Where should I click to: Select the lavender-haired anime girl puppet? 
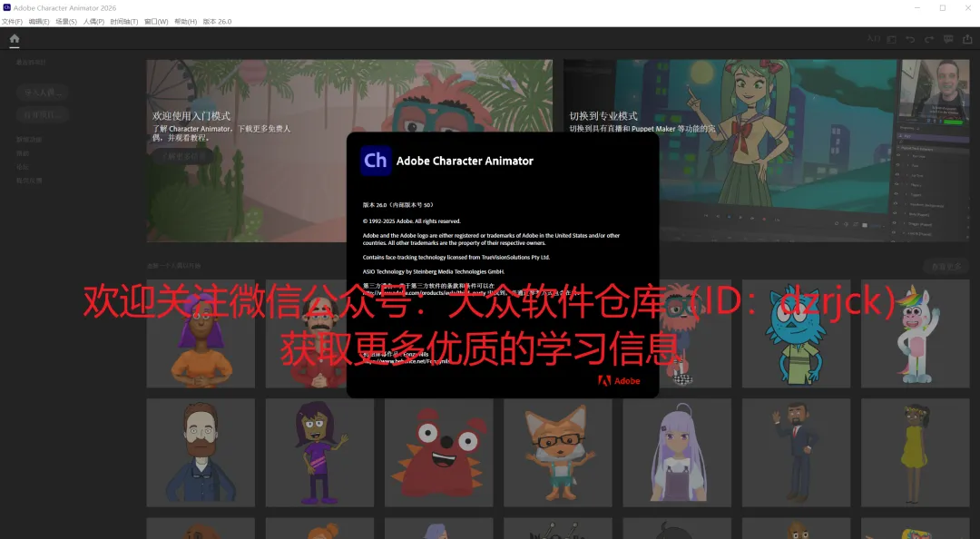[677, 453]
